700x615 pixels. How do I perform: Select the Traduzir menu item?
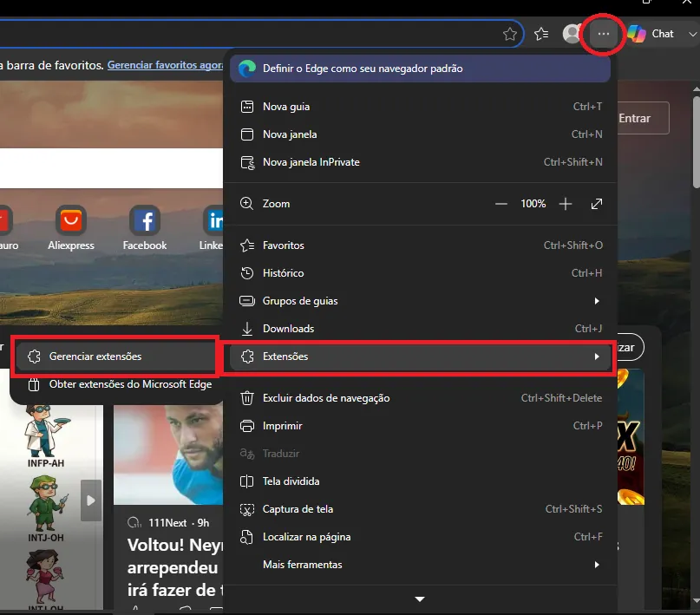click(x=420, y=454)
